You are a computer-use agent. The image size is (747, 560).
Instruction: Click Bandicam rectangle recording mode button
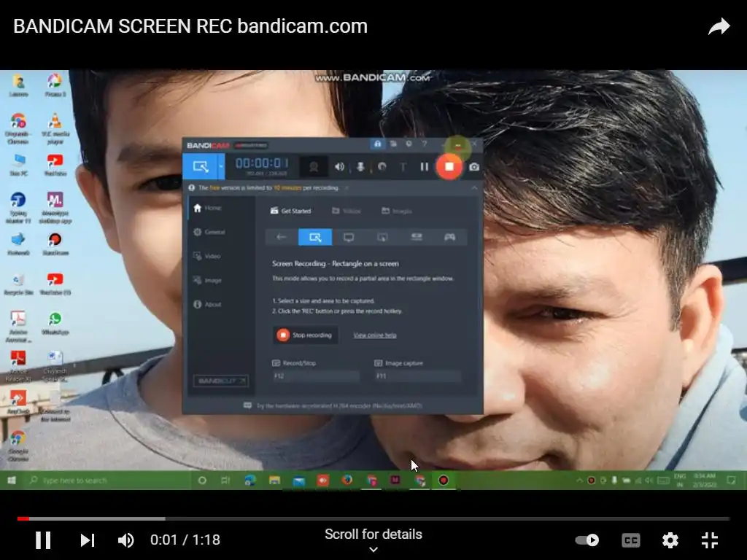[x=200, y=167]
